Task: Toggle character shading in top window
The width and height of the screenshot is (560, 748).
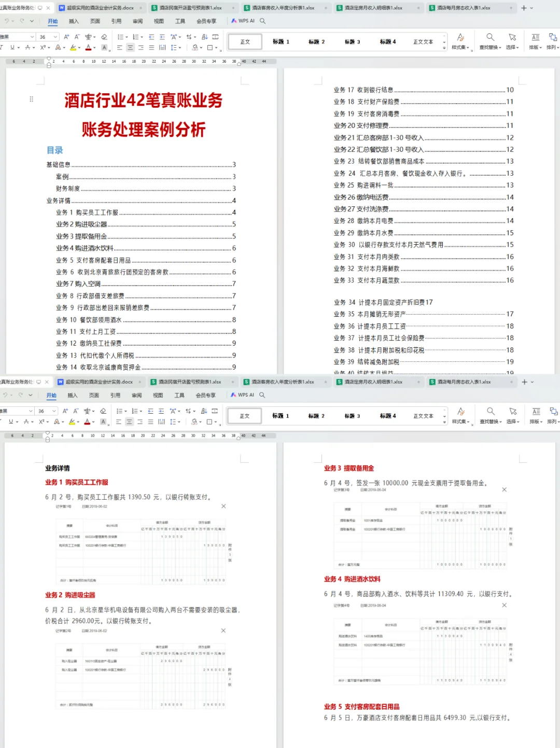Action: point(104,48)
